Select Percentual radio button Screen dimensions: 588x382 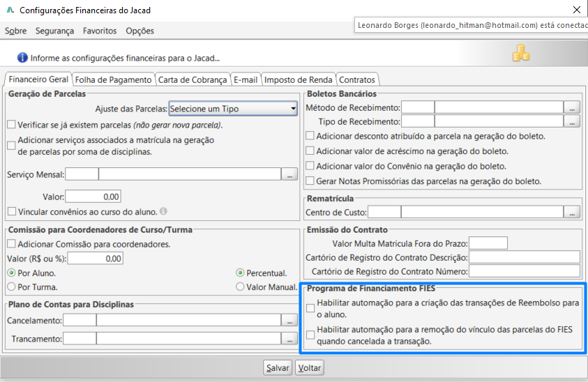pyautogui.click(x=240, y=273)
